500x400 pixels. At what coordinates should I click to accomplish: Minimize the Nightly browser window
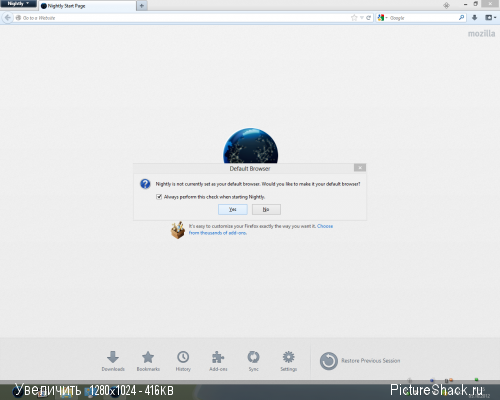pos(465,4)
